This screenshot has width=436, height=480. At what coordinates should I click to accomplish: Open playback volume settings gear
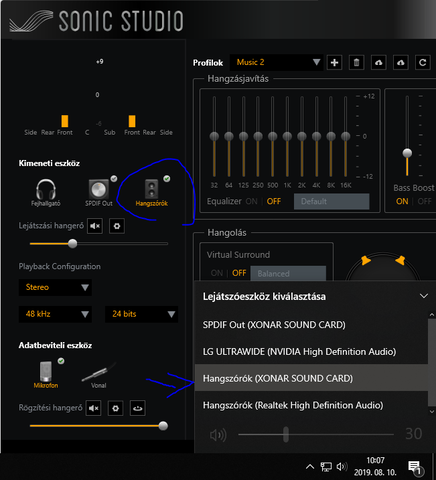117,226
